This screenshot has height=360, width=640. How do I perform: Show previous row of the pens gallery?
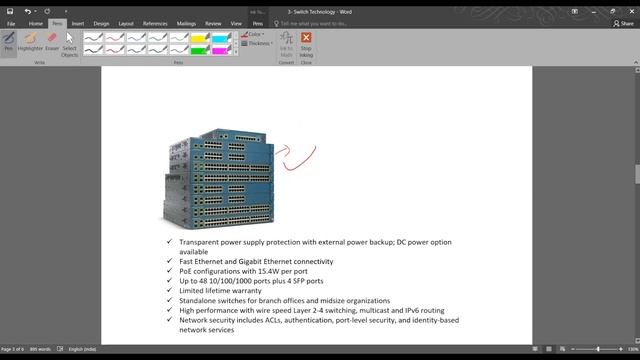coord(236,36)
